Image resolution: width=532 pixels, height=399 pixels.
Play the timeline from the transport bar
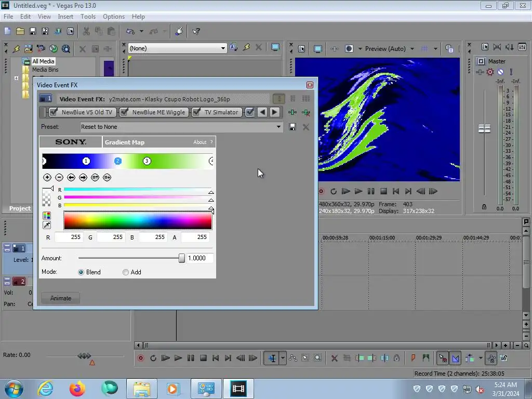[178, 358]
